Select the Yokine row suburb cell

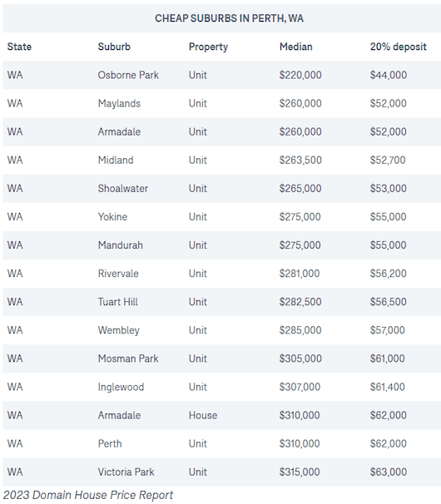112,216
